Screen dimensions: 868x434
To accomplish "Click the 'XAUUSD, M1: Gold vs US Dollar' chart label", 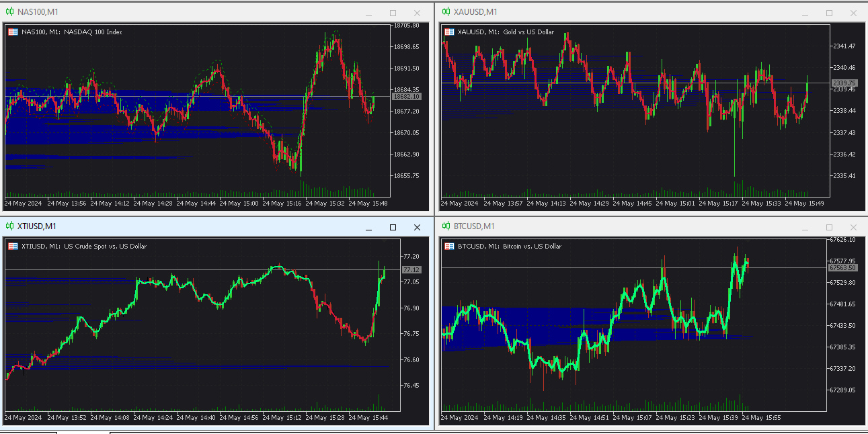I will [506, 32].
